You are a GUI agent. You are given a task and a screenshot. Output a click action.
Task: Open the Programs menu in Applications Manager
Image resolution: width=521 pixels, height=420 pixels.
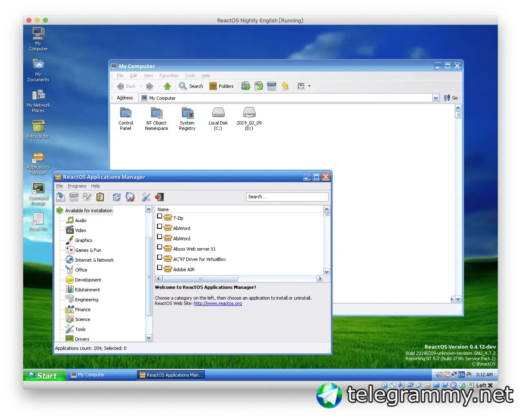point(77,186)
